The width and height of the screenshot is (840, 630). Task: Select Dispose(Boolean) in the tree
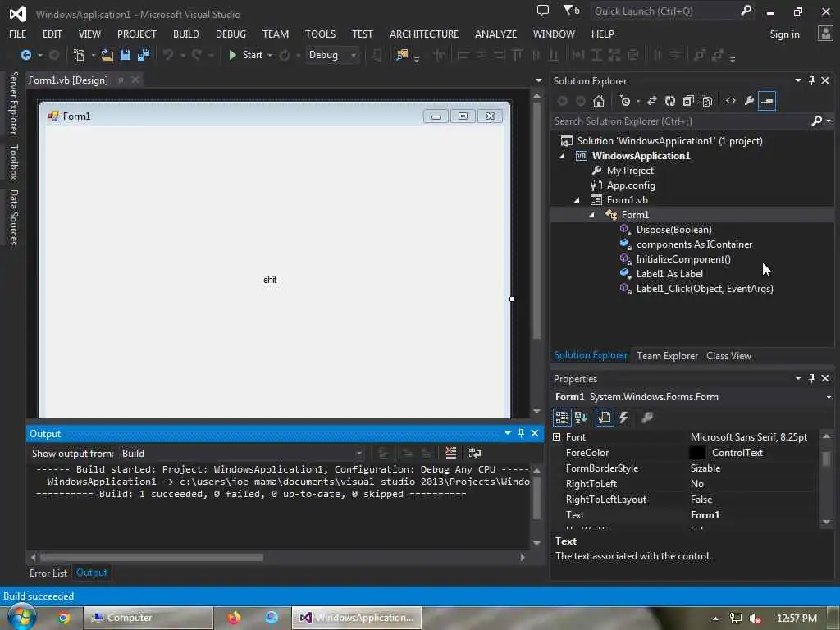point(674,230)
